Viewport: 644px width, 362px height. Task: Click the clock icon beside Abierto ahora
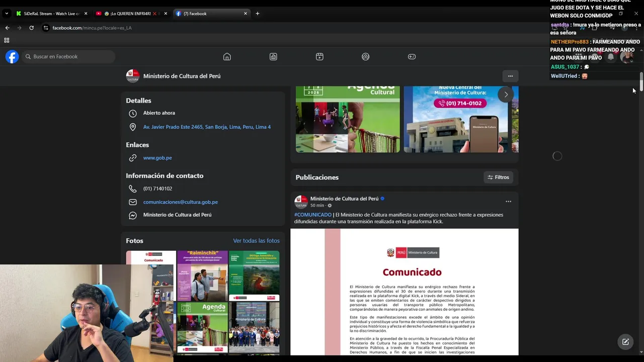point(133,114)
